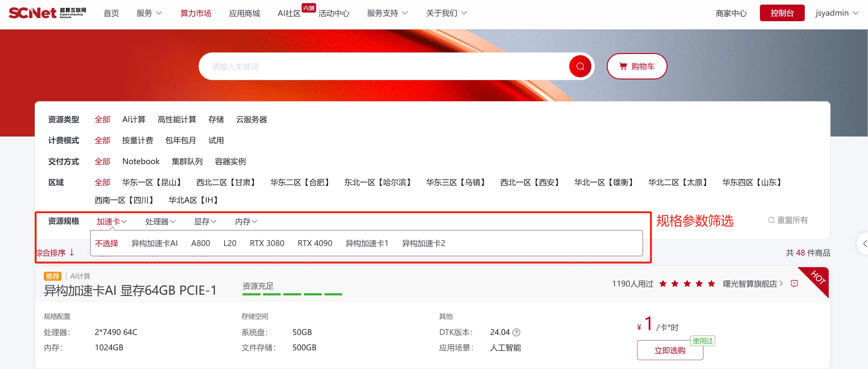This screenshot has height=369, width=868.
Task: Open the jsyadmin account dropdown
Action: (x=836, y=13)
